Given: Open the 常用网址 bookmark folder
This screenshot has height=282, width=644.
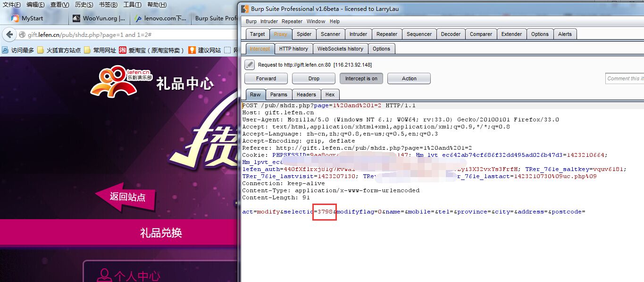Looking at the screenshot, I should 100,50.
